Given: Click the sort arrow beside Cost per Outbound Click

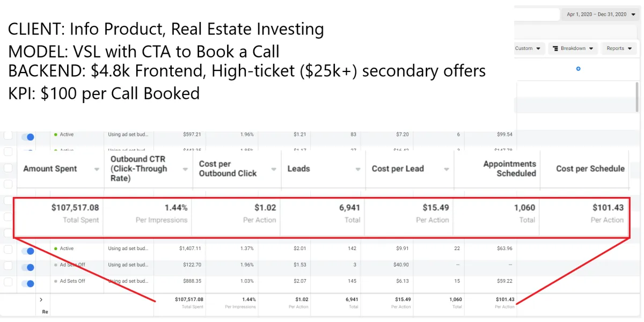Looking at the screenshot, I should coord(273,169).
